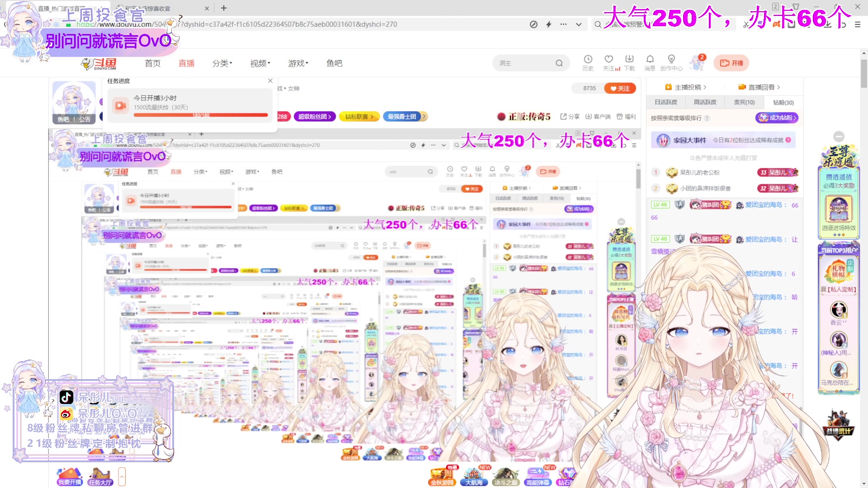The width and height of the screenshot is (868, 488).
Task: Expand the 分类 dropdown menu
Action: [222, 63]
